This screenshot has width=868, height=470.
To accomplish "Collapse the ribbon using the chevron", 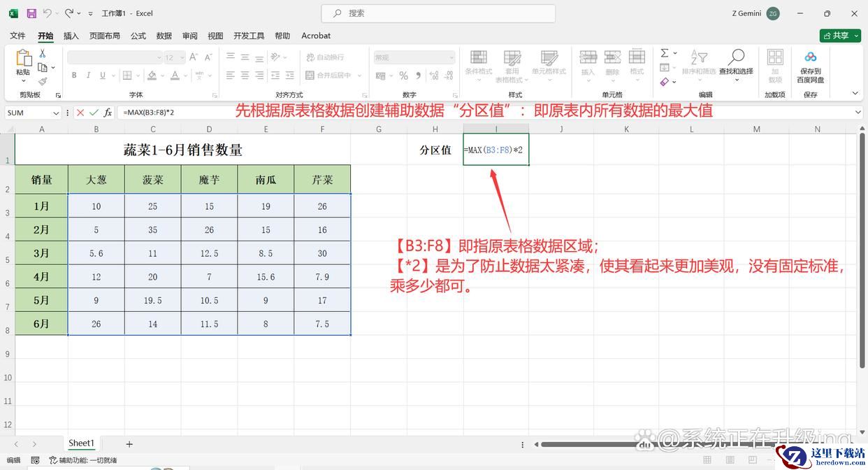I will [x=855, y=93].
